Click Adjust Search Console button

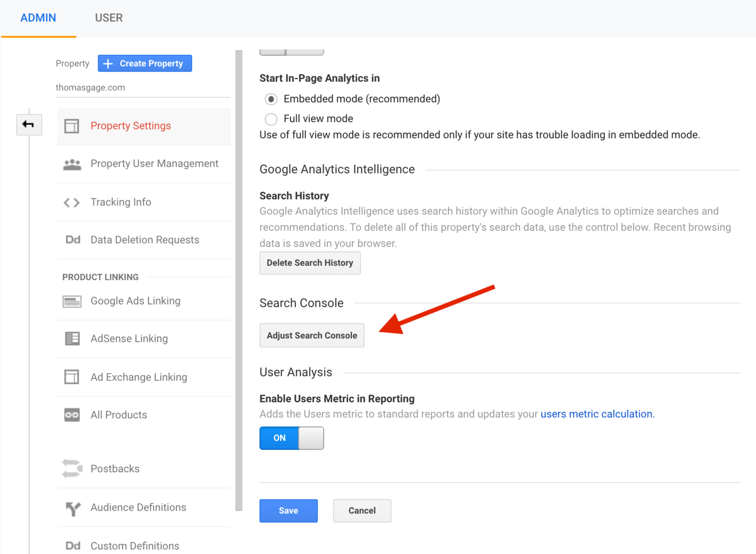point(312,336)
